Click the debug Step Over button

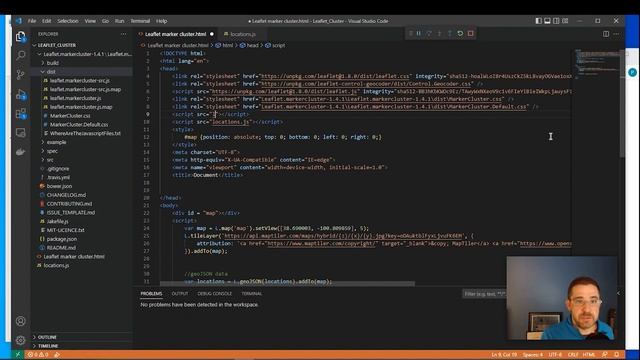click(x=429, y=33)
